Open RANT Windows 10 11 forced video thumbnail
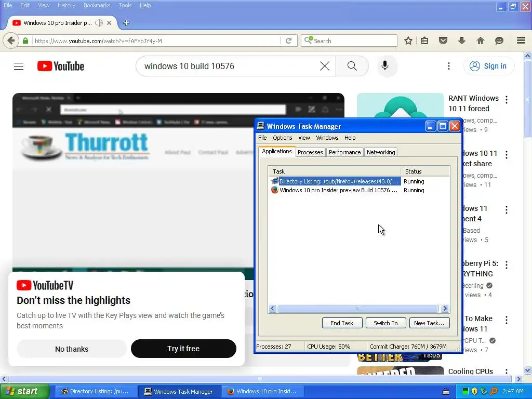Screen dimensions: 532x399 [401, 105]
